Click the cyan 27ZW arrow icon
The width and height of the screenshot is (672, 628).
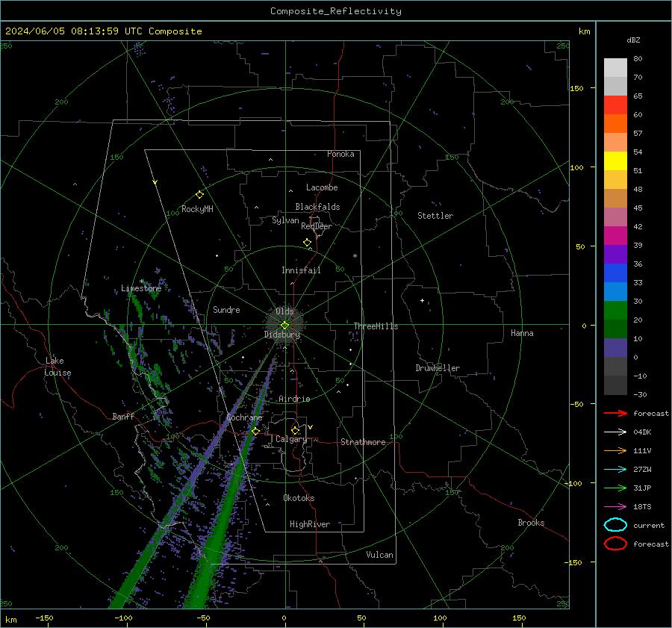click(615, 469)
